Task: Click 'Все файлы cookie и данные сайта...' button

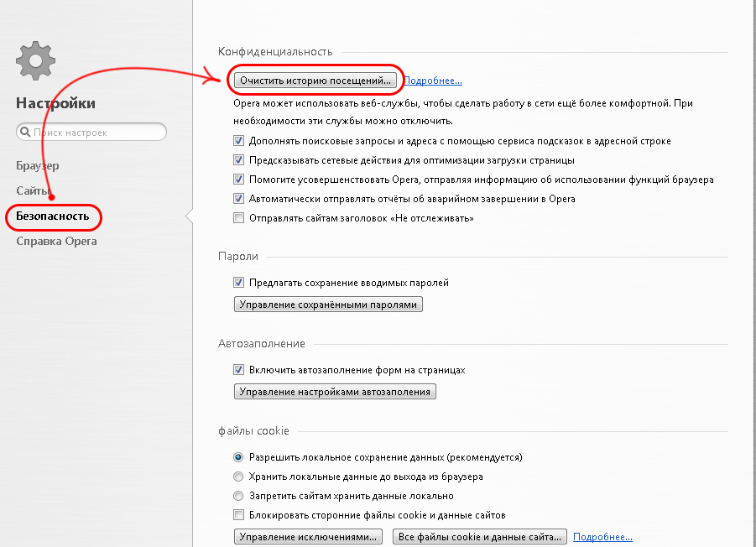Action: 480,536
